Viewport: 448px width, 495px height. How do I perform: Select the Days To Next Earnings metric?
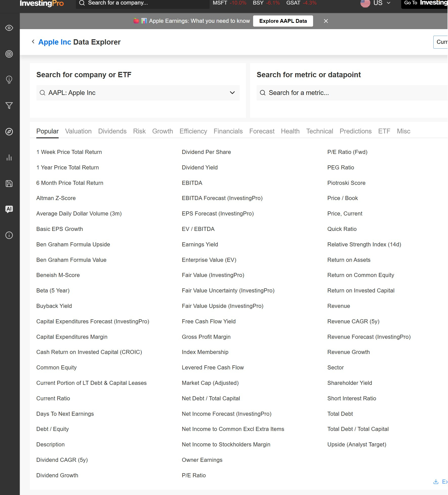pos(65,414)
